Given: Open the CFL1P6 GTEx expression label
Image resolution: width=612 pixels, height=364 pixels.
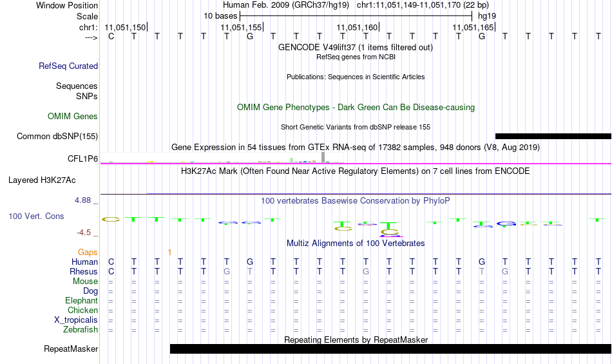Looking at the screenshot, I should tap(82, 158).
